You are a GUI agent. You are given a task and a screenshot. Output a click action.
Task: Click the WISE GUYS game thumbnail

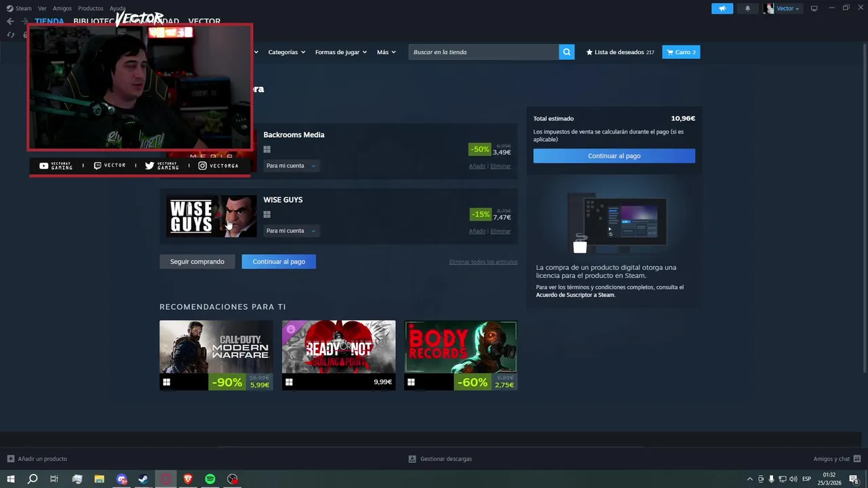212,216
